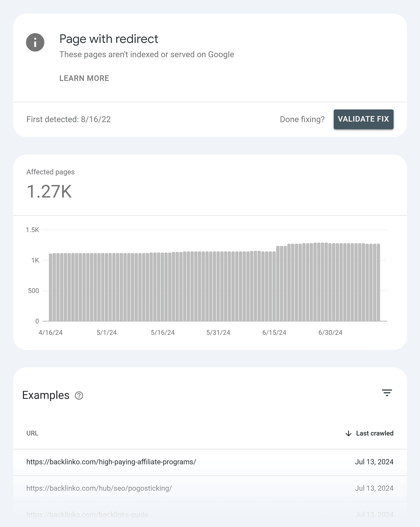Click the not indexed or served description

click(x=147, y=54)
